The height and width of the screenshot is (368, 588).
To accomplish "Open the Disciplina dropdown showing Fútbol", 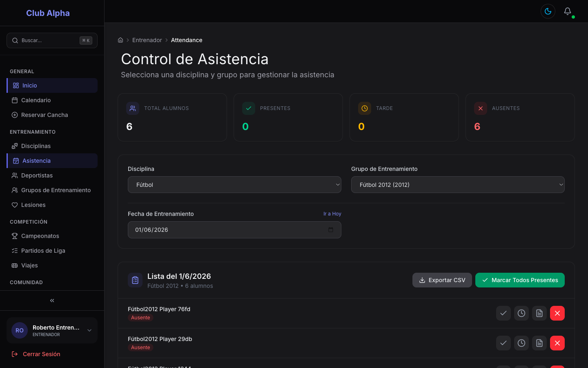I will click(x=234, y=185).
